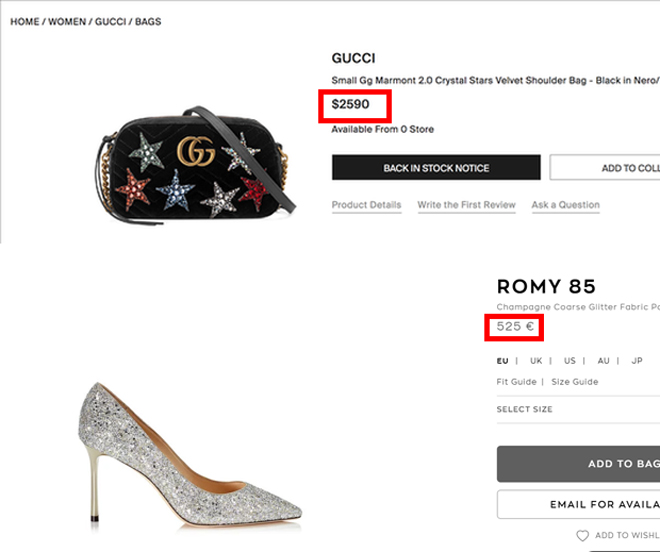Open the GUCCI breadcrumb link
This screenshot has height=552, width=660.
110,21
